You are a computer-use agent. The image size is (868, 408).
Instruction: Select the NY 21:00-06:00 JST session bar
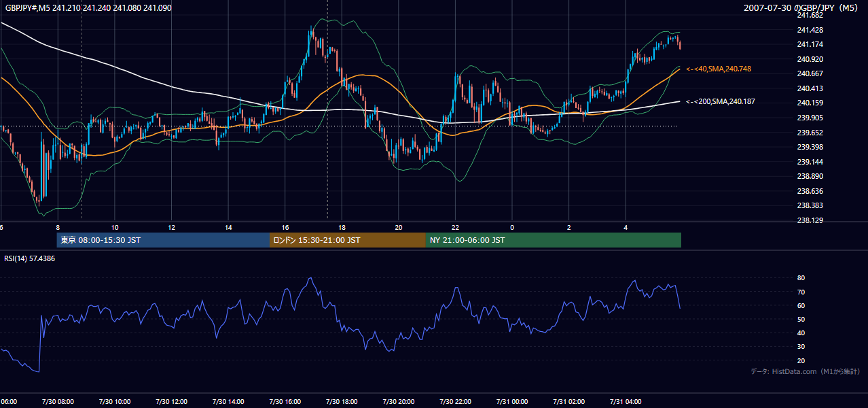coord(554,240)
